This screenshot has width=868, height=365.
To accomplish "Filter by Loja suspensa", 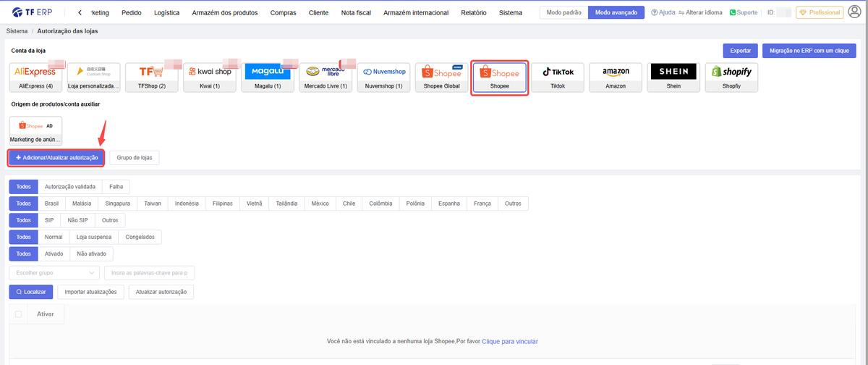I will point(94,237).
